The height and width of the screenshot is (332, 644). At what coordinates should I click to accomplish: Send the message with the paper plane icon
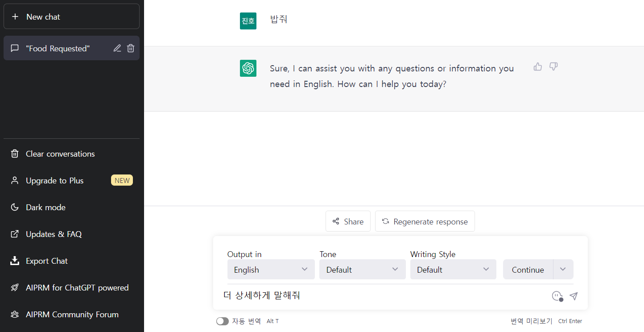tap(574, 296)
